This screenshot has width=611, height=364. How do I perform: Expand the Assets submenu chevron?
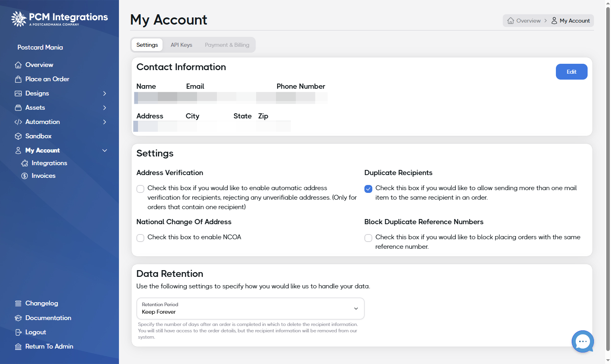105,108
